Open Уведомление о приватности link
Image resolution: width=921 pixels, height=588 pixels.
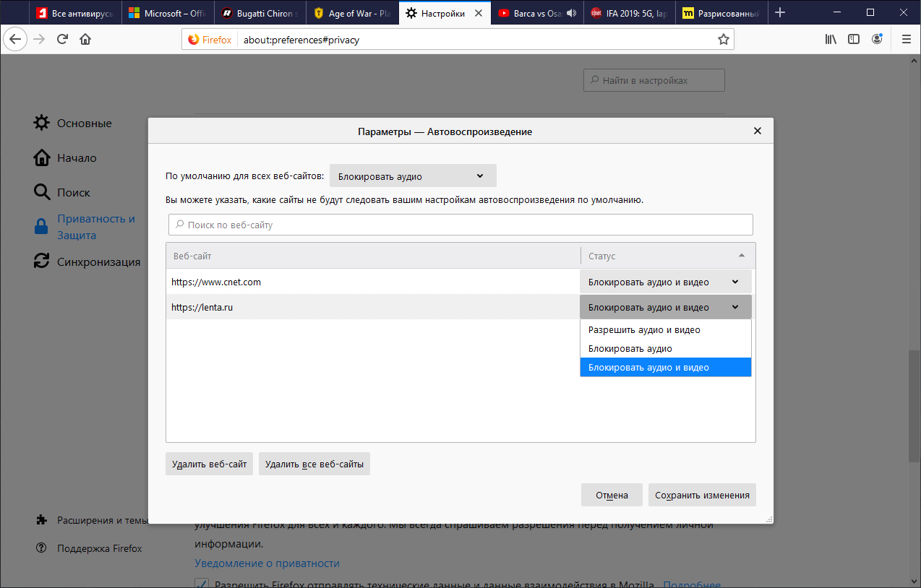click(267, 563)
